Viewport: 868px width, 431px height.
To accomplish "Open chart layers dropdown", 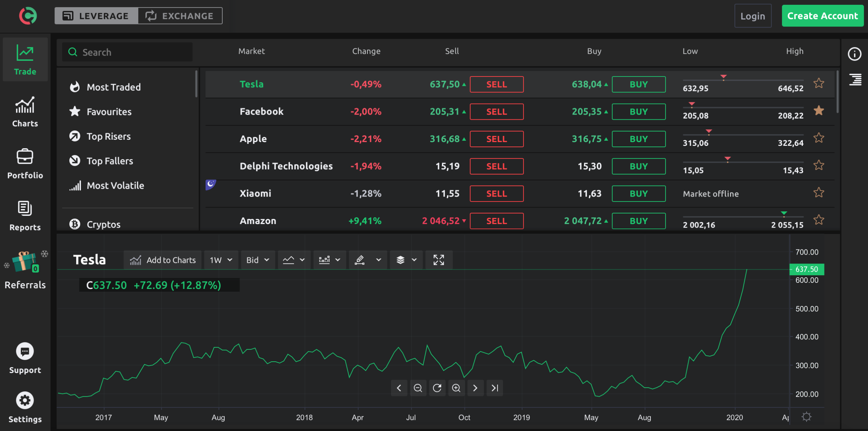I will pos(407,260).
